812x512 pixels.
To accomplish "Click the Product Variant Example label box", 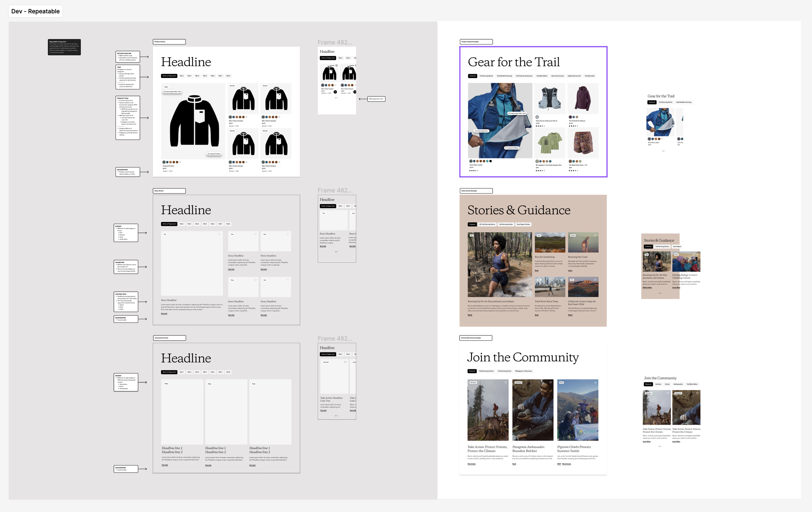I will click(476, 42).
